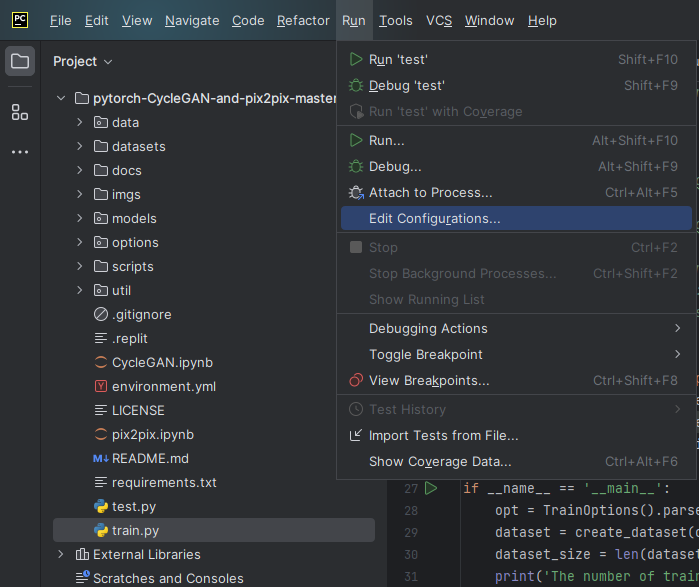Expand the datasets folder
Screen dimensions: 699x587
click(x=80, y=146)
